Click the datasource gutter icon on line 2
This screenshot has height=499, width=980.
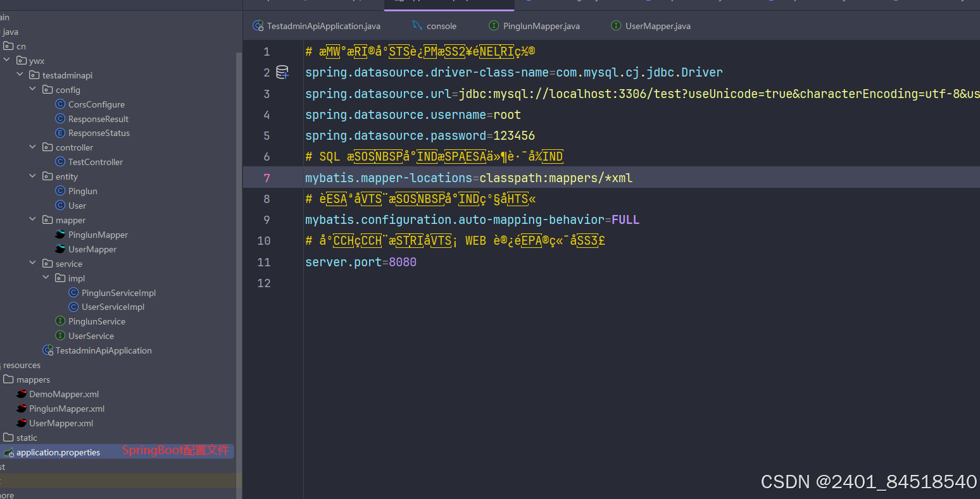point(282,72)
